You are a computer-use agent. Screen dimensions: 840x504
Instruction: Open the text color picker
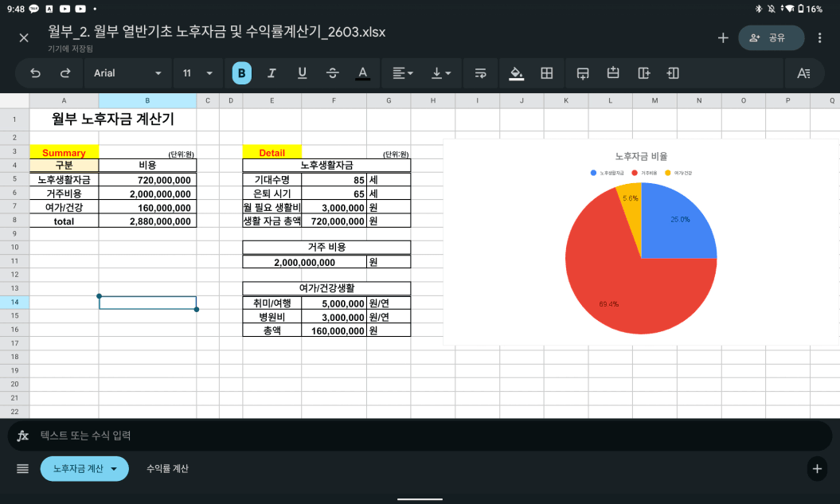pyautogui.click(x=363, y=73)
